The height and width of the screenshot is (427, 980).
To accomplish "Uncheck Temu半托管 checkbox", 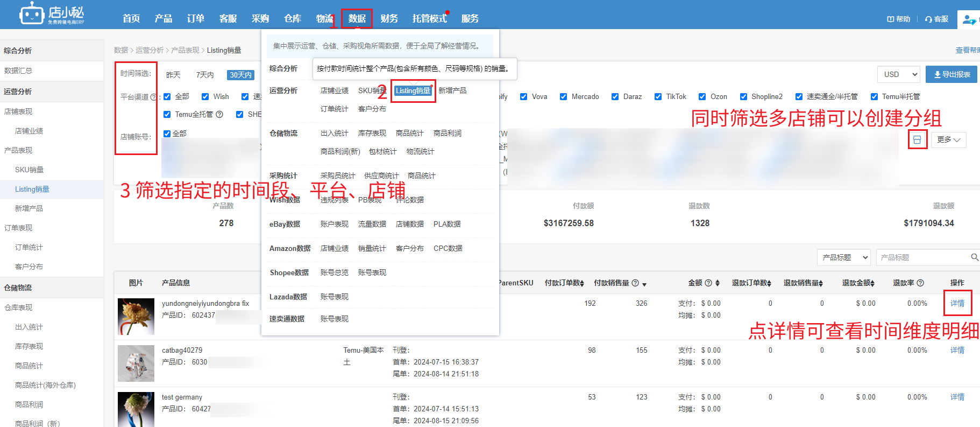I will click(x=874, y=96).
